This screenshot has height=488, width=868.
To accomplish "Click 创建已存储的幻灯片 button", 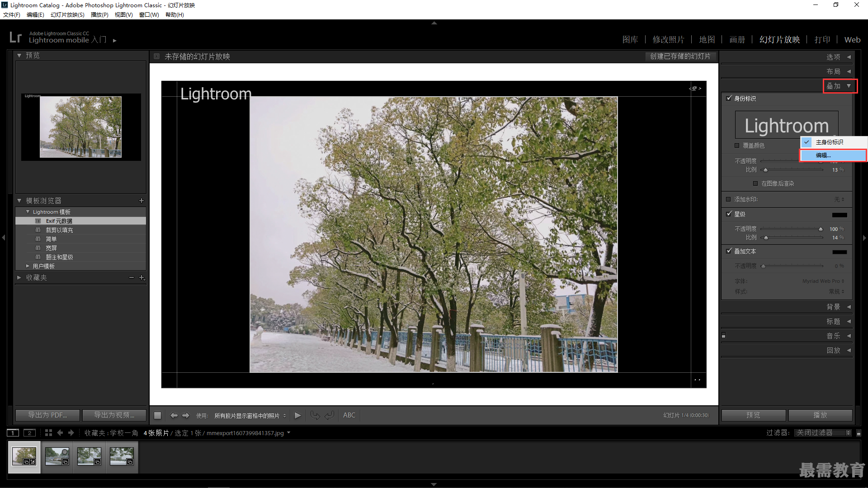I will [680, 56].
